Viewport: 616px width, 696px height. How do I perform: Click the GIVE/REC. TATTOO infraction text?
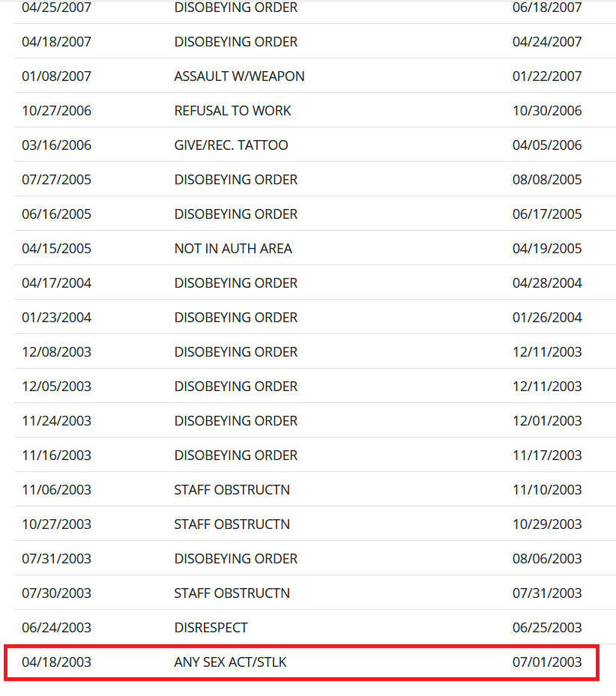point(231,145)
